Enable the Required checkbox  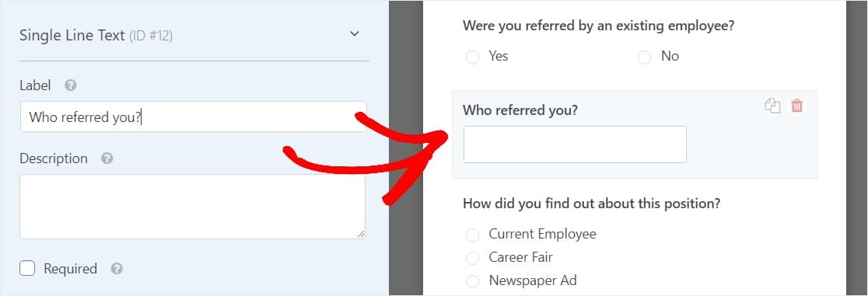27,268
